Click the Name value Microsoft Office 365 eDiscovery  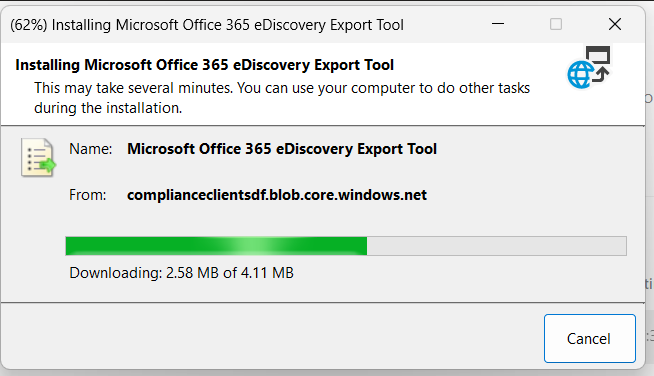pos(282,149)
